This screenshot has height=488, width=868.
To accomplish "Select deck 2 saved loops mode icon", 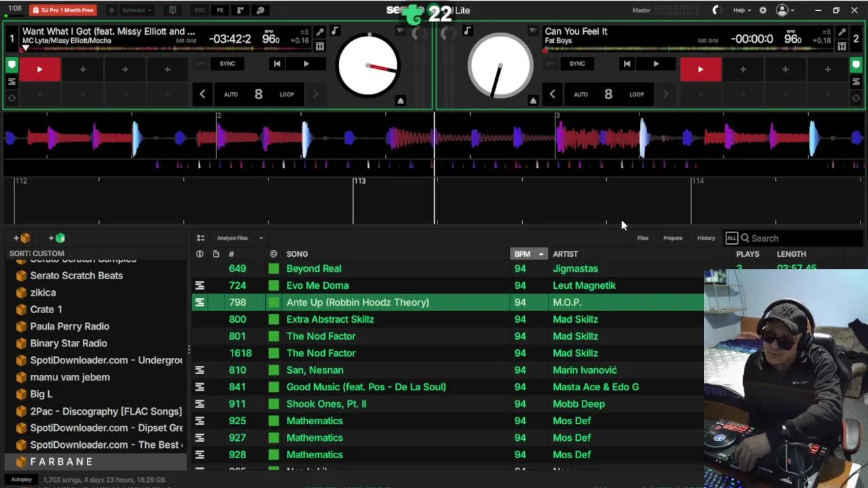I will pyautogui.click(x=856, y=81).
